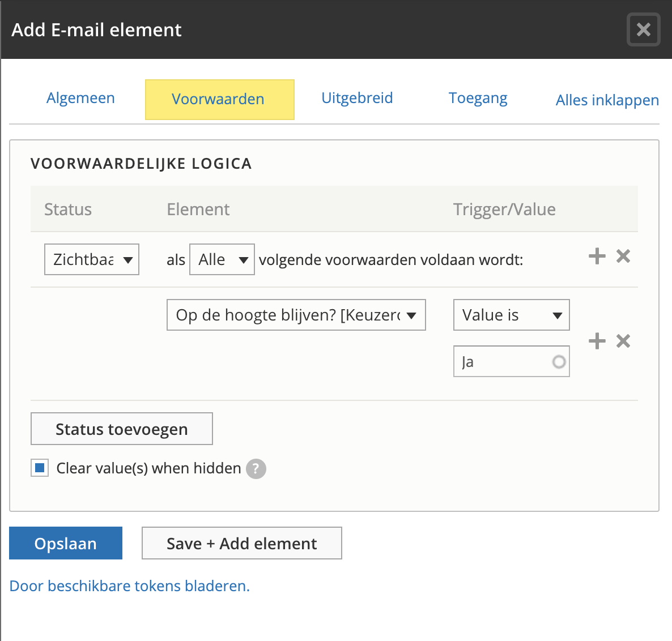This screenshot has width=672, height=641.
Task: Open help tooltip for Clear value(s) when hidden
Action: coord(256,469)
